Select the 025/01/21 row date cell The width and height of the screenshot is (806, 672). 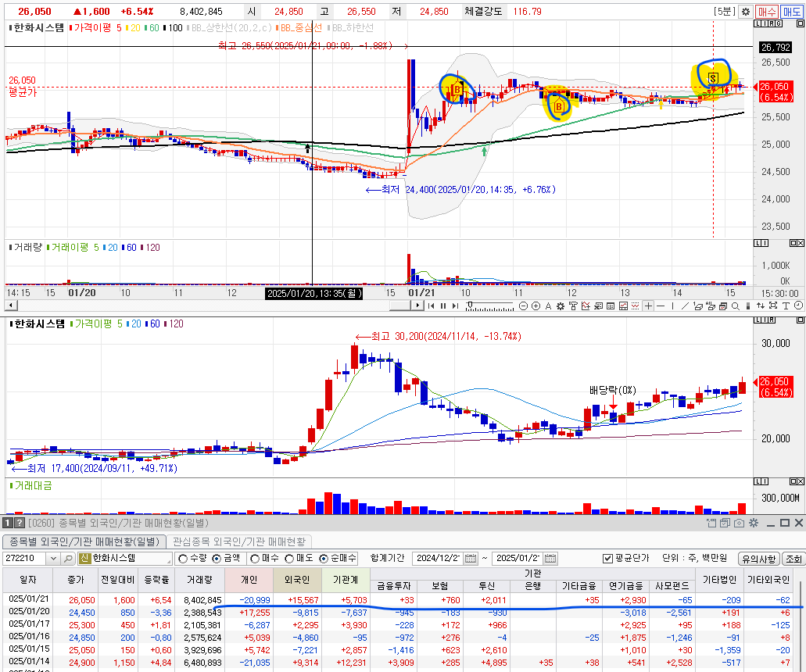coord(28,599)
